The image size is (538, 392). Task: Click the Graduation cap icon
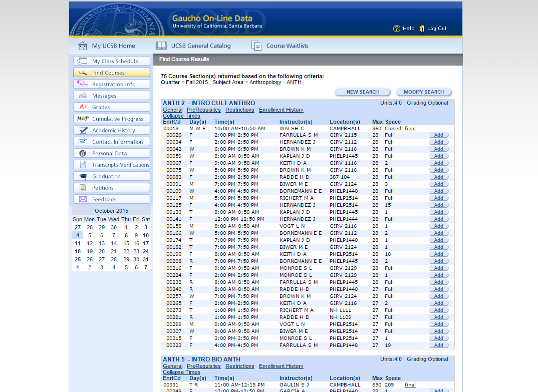[83, 176]
